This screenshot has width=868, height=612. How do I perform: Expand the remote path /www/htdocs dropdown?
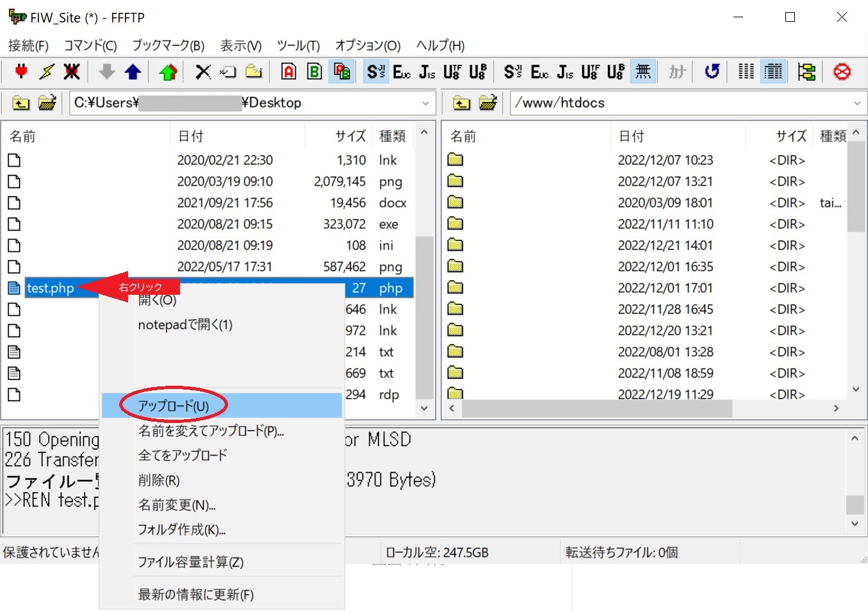coord(857,103)
